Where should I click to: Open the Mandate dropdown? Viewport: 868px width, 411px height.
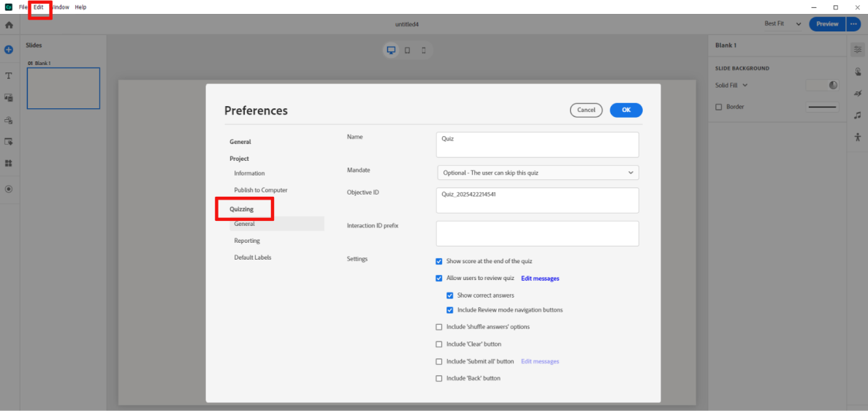[x=538, y=173]
